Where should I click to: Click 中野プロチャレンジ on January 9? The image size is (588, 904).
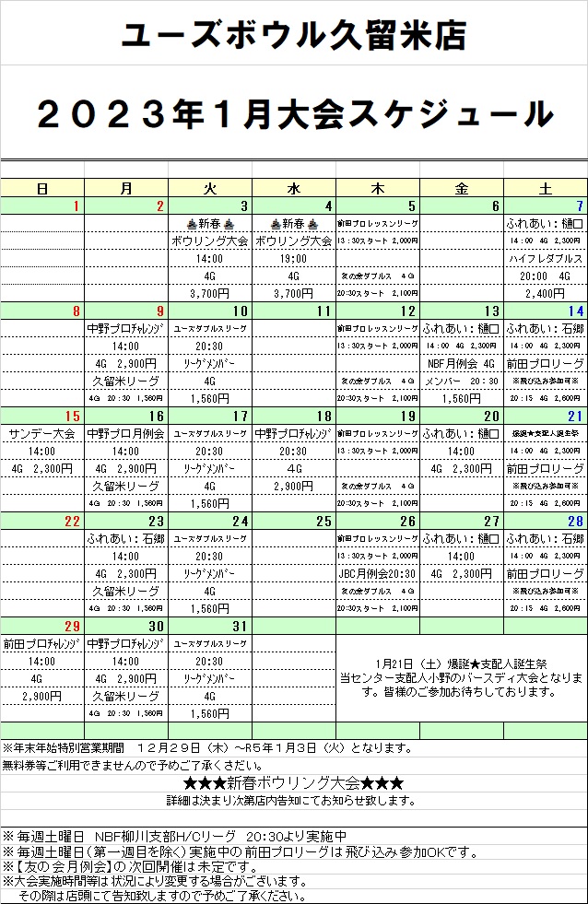click(x=126, y=329)
